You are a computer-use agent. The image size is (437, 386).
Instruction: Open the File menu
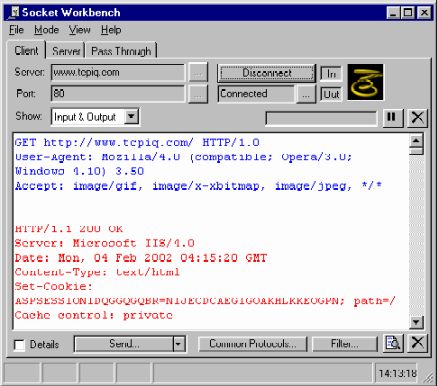[16, 30]
